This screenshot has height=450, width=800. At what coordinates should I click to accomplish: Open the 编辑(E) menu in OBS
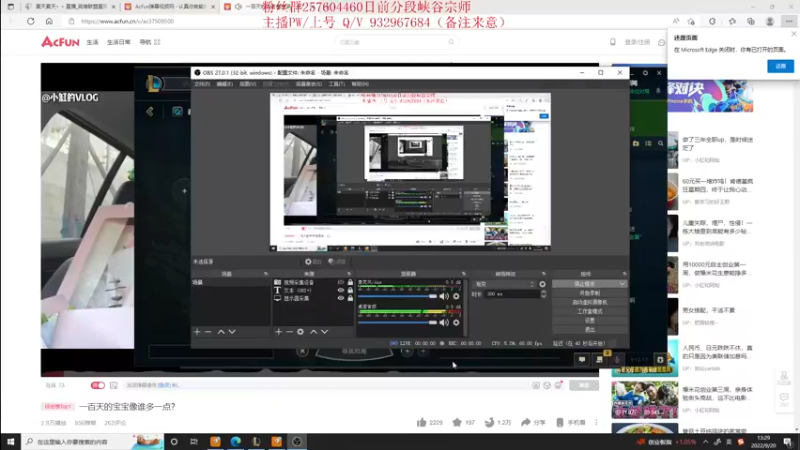click(x=224, y=84)
